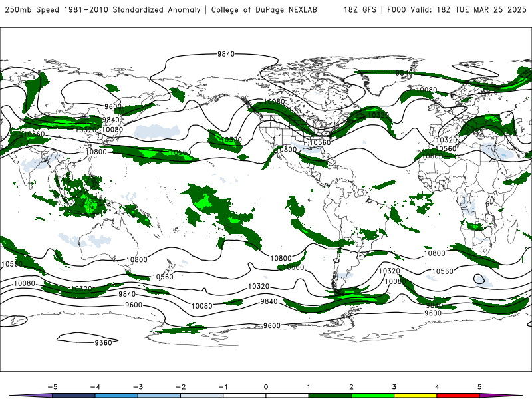Click the colorbar tick label '5'
532x399 pixels.
click(x=479, y=387)
